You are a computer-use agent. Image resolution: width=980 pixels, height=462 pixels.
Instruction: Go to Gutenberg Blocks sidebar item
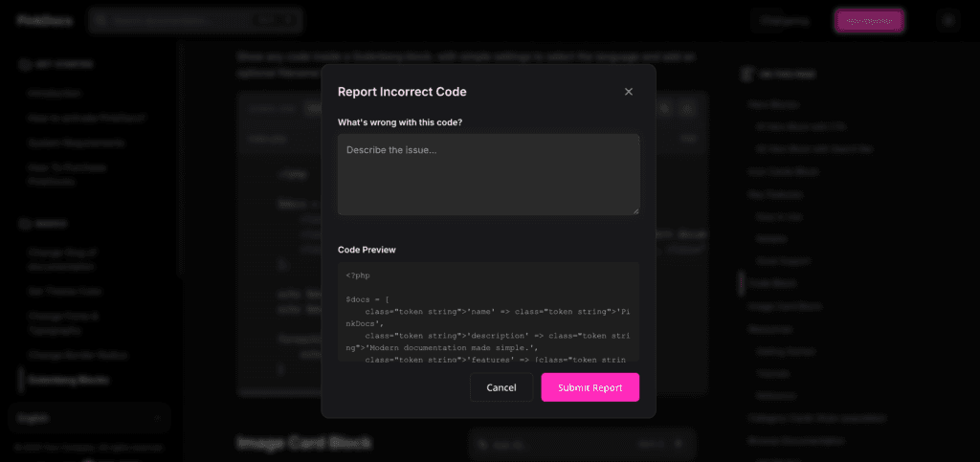[x=68, y=380]
